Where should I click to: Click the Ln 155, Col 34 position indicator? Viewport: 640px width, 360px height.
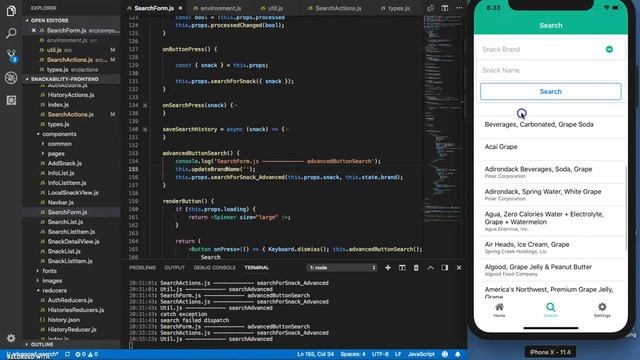[316, 354]
